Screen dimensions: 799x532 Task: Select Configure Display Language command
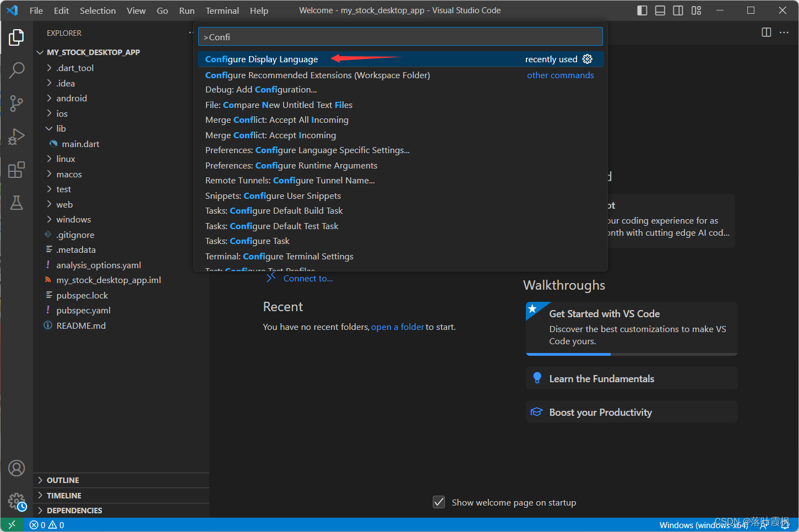(401, 59)
